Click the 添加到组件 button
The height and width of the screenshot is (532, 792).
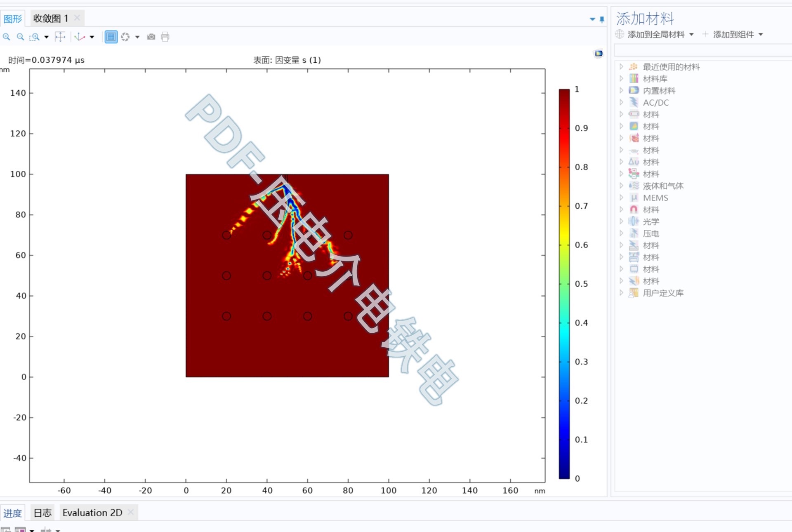click(x=733, y=35)
